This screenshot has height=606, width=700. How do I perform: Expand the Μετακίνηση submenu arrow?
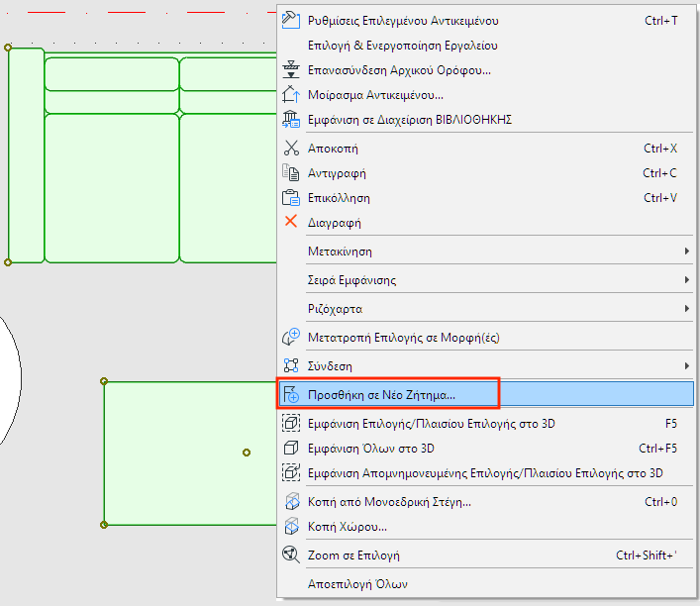(687, 251)
